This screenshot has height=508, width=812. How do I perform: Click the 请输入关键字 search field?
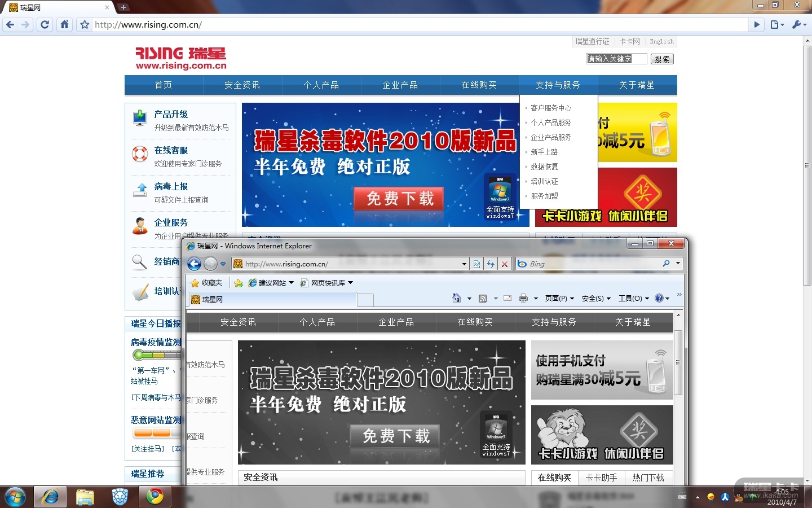[x=616, y=59]
